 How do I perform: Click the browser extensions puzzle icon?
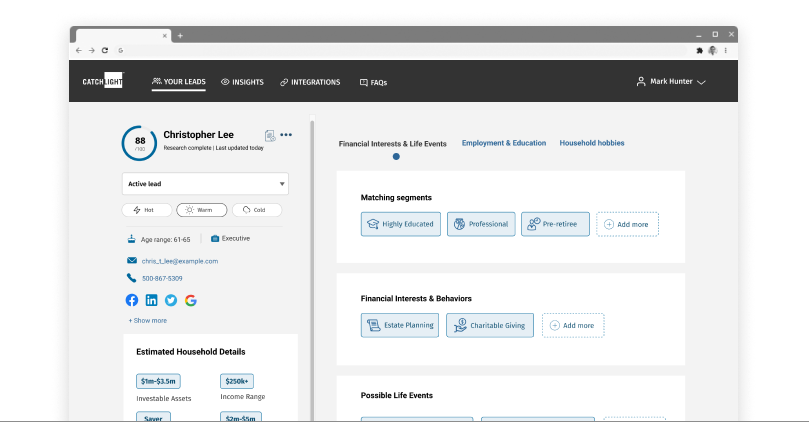tap(699, 51)
